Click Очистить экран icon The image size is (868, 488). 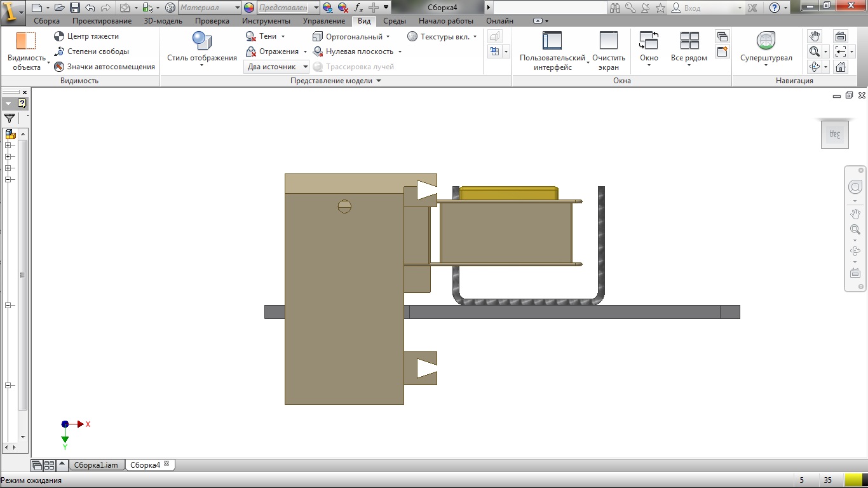[608, 41]
